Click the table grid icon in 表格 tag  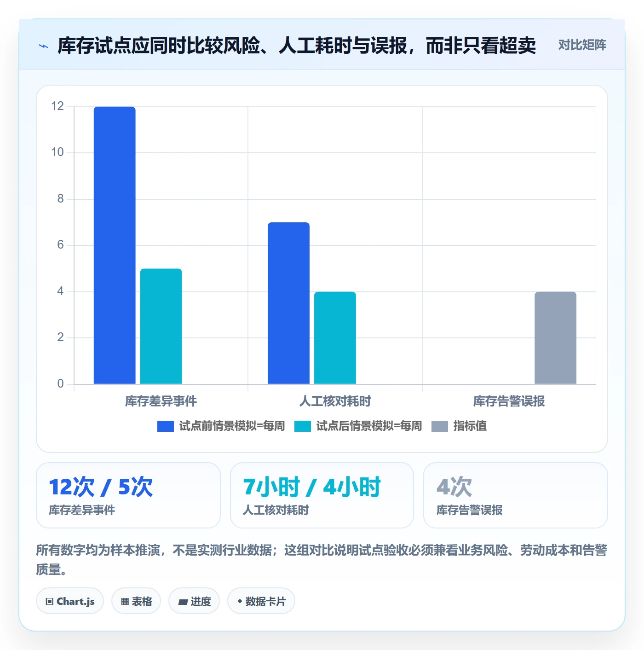point(125,601)
